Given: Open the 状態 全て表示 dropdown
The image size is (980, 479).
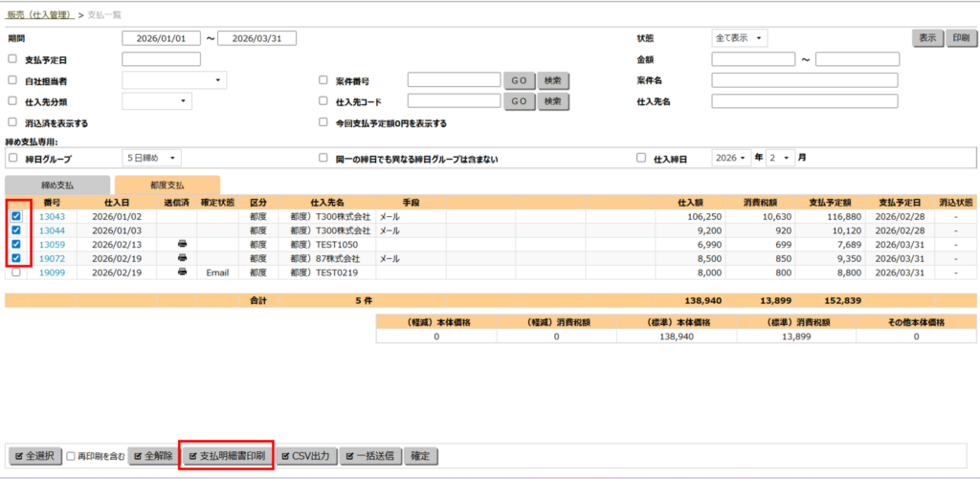Looking at the screenshot, I should pos(740,38).
